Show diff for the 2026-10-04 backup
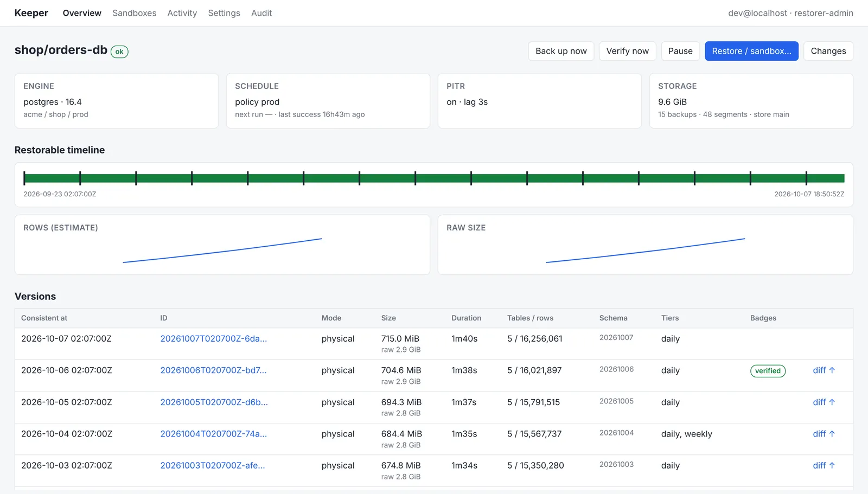 click(824, 434)
